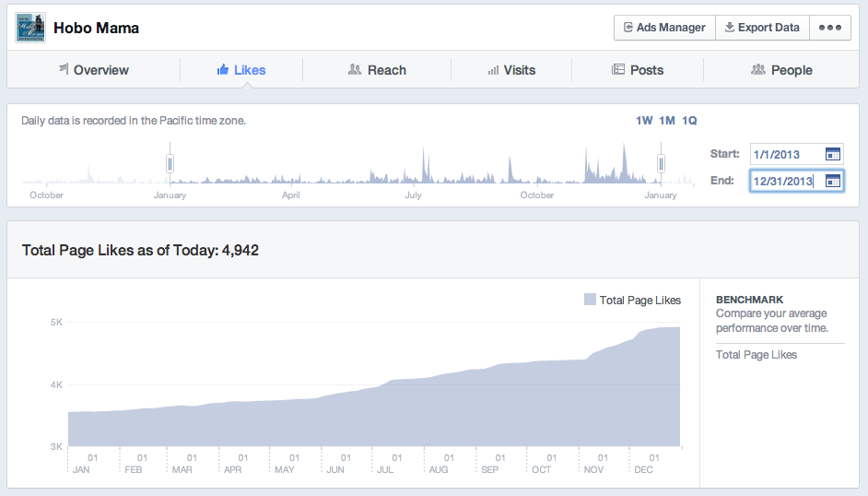Switch to the Overview tab
This screenshot has width=868, height=496.
(94, 70)
